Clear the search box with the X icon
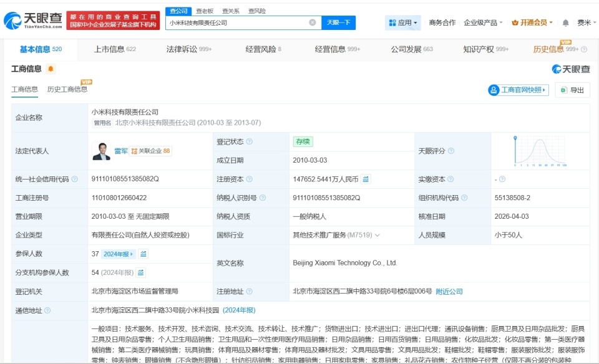 tap(311, 22)
